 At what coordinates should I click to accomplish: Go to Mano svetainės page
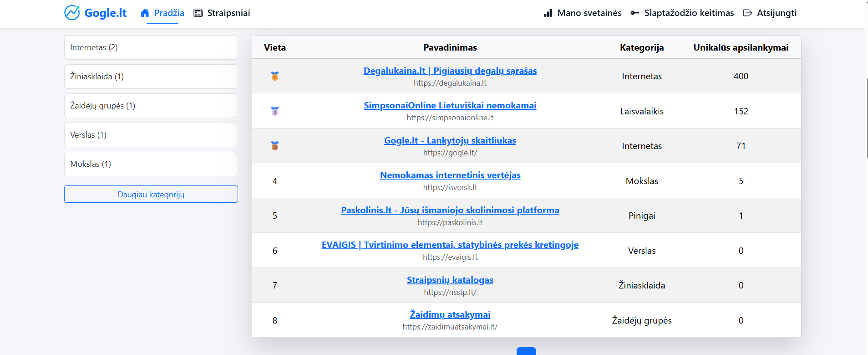(589, 13)
